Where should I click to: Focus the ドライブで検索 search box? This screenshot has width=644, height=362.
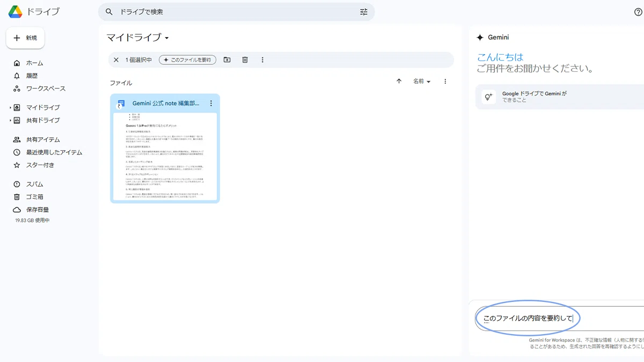pyautogui.click(x=236, y=12)
